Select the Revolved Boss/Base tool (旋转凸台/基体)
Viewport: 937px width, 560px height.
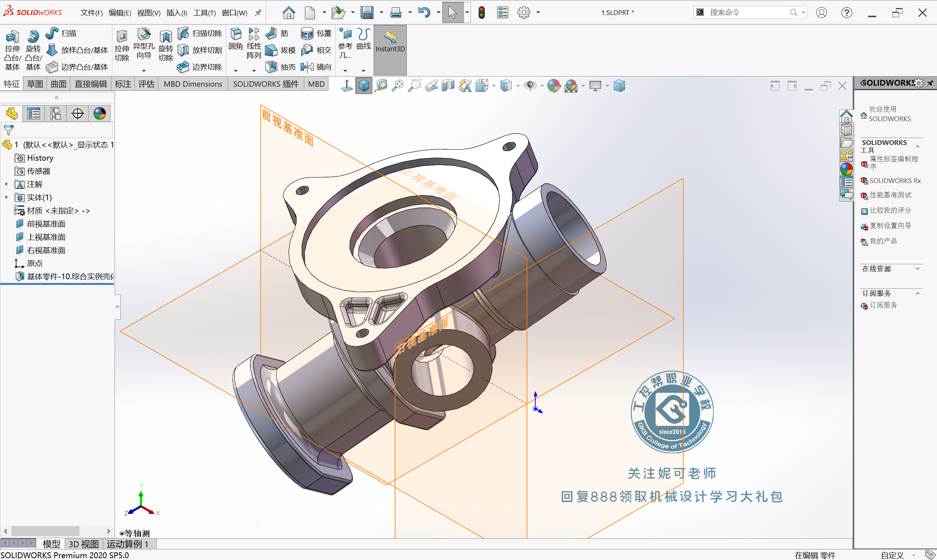pyautogui.click(x=33, y=49)
